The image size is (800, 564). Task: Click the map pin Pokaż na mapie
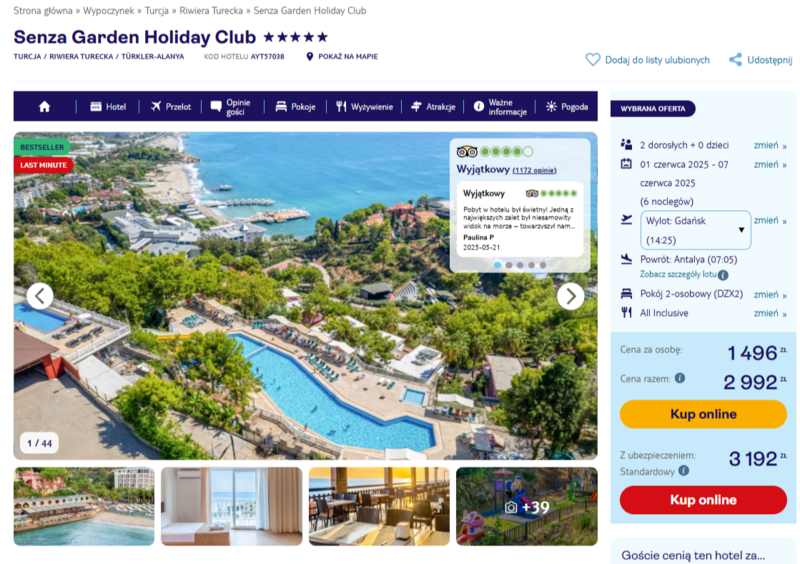click(309, 56)
